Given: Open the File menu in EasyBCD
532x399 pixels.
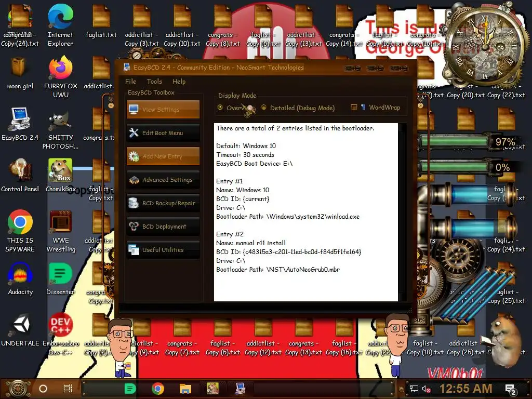Looking at the screenshot, I should click(x=130, y=82).
